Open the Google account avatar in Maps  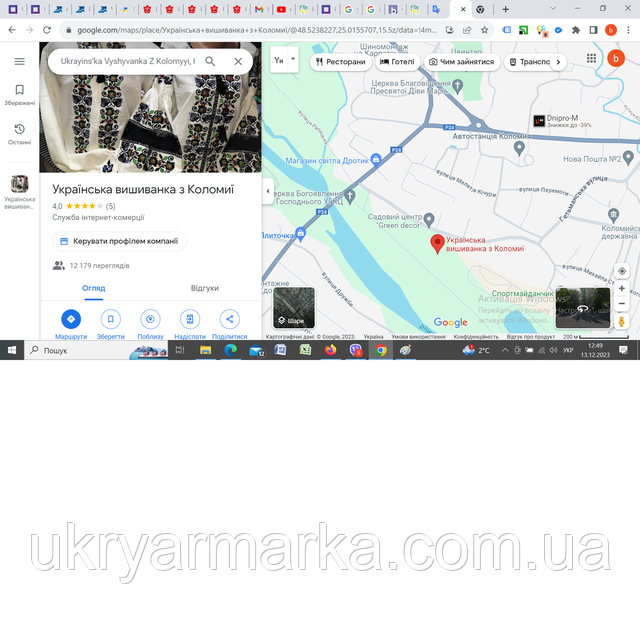pos(616,58)
